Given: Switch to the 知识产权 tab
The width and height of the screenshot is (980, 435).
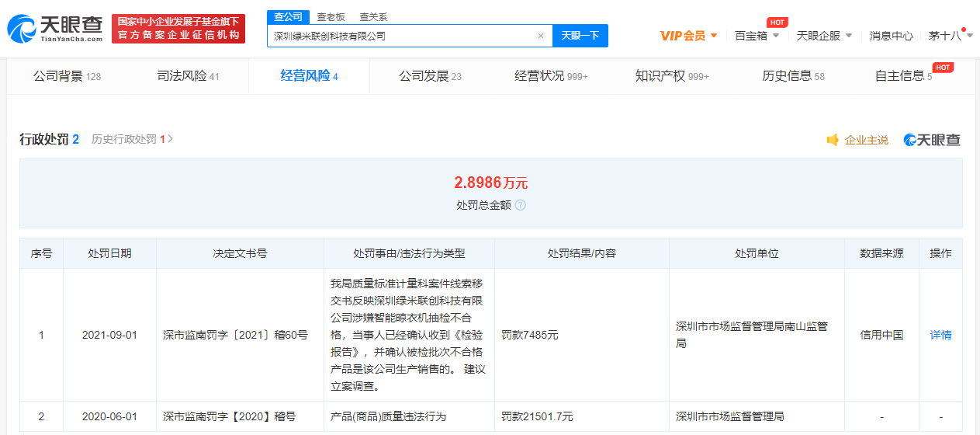Looking at the screenshot, I should [672, 76].
